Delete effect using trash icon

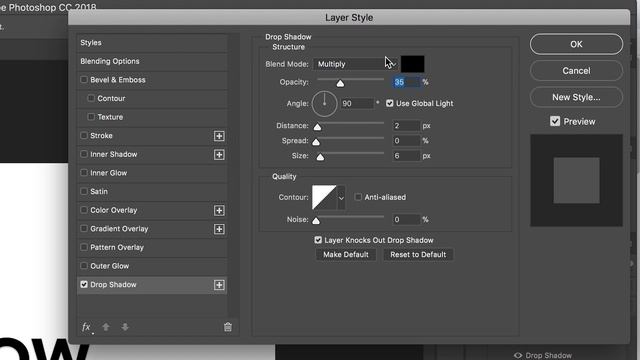[x=228, y=327]
